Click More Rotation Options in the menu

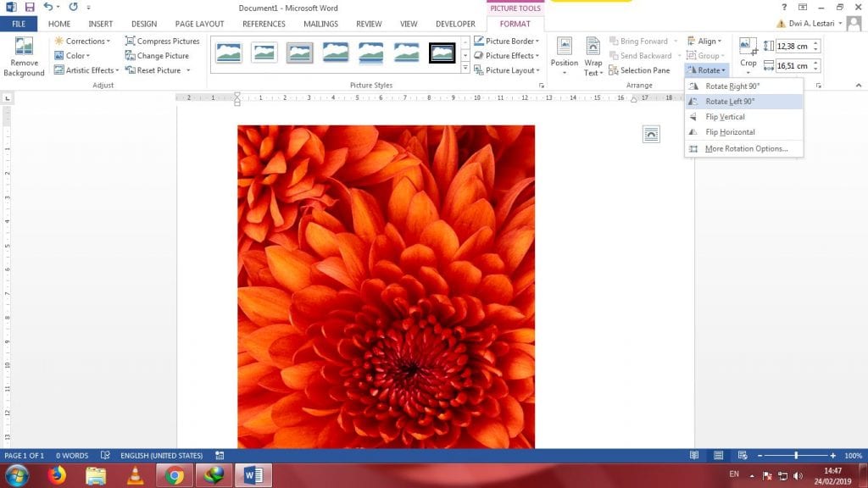click(x=744, y=148)
